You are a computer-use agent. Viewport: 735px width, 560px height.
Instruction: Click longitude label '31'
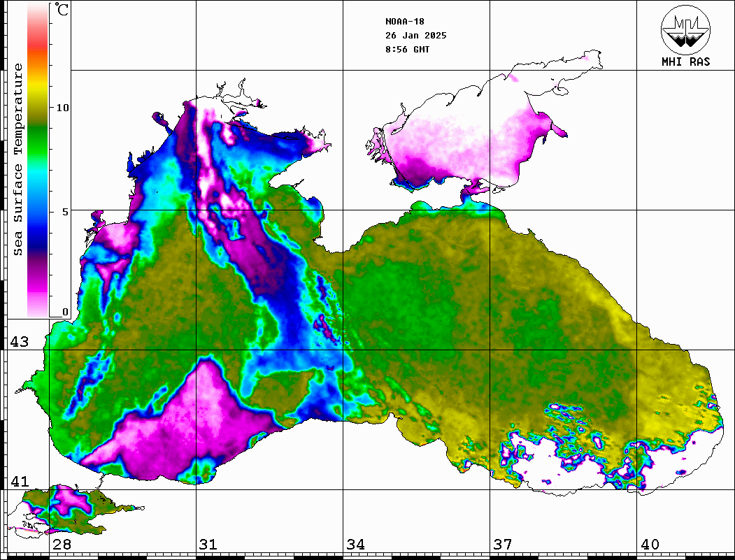[x=208, y=545]
